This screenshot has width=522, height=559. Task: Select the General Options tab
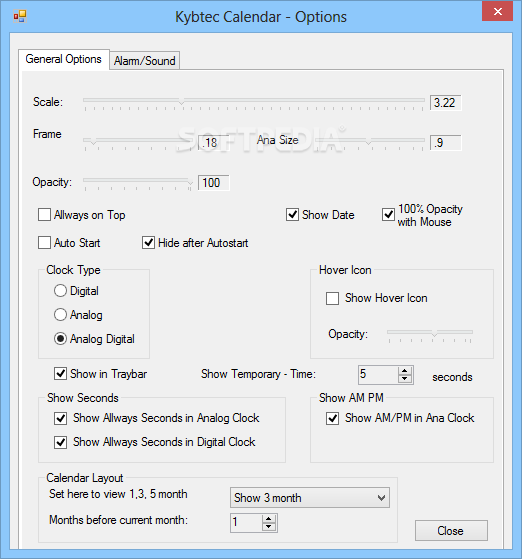coord(63,59)
